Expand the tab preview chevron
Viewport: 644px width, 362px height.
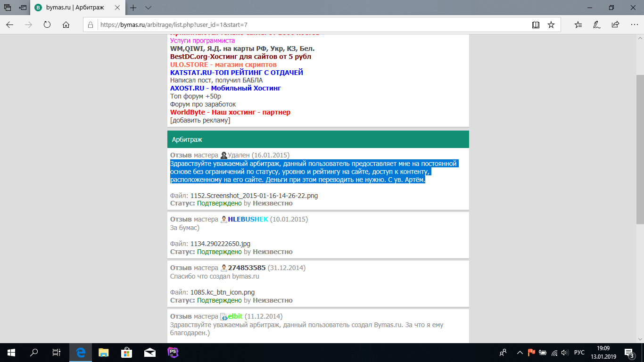148,8
